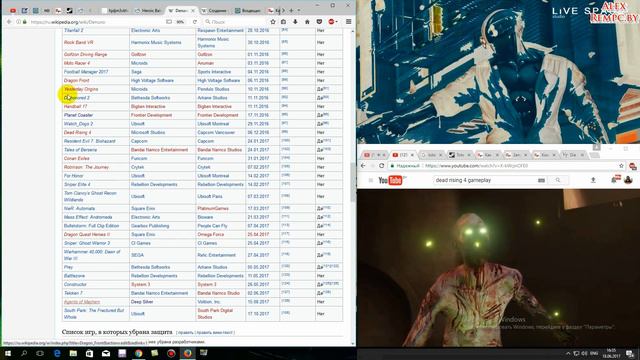
Task: Open the on-screen keyboard in YouTube search
Action: click(x=541, y=180)
